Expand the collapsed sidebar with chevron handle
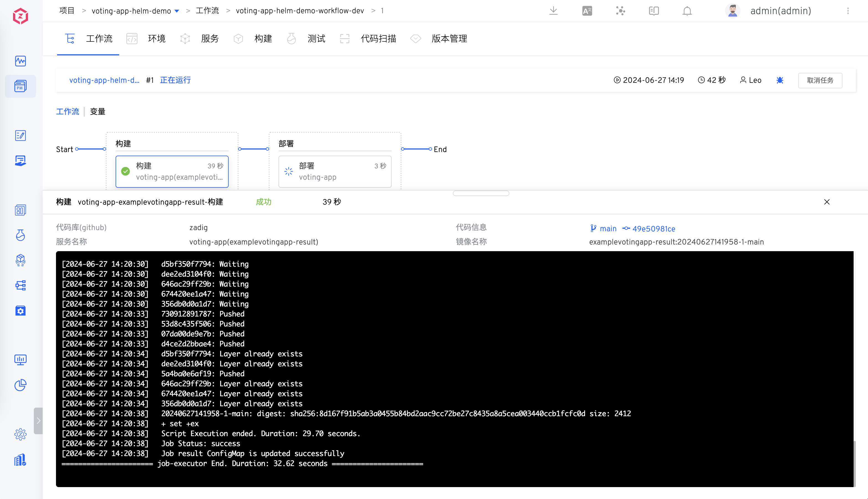The height and width of the screenshot is (499, 868). point(38,421)
